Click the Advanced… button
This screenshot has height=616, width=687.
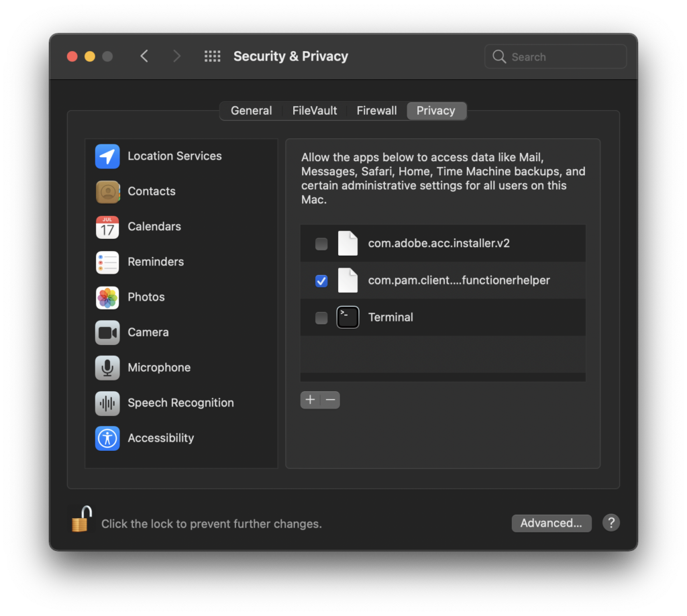[551, 523]
